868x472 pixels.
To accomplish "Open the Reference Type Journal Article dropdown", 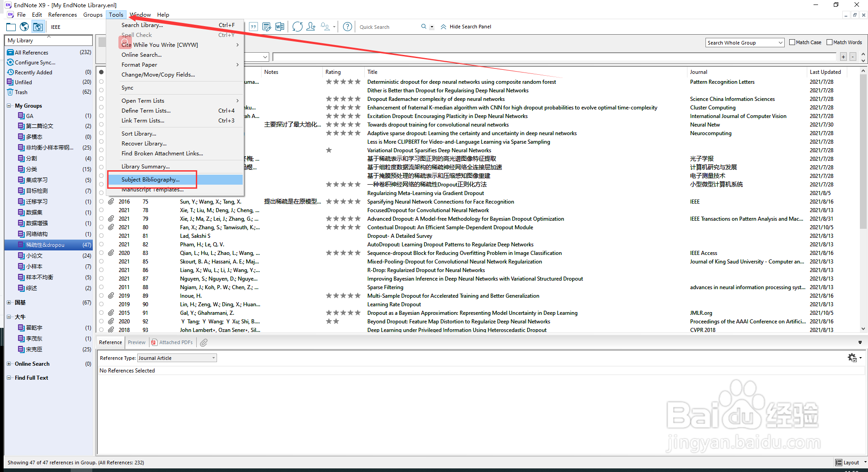I will tap(177, 358).
